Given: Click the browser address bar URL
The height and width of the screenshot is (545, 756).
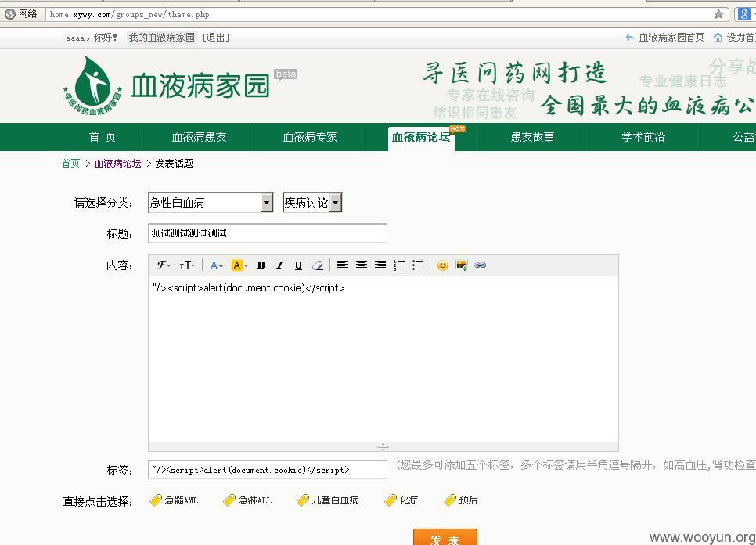Looking at the screenshot, I should pyautogui.click(x=130, y=14).
